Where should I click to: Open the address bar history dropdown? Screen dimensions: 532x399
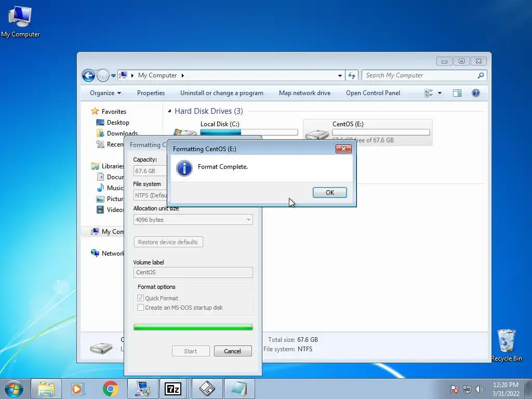tap(340, 76)
